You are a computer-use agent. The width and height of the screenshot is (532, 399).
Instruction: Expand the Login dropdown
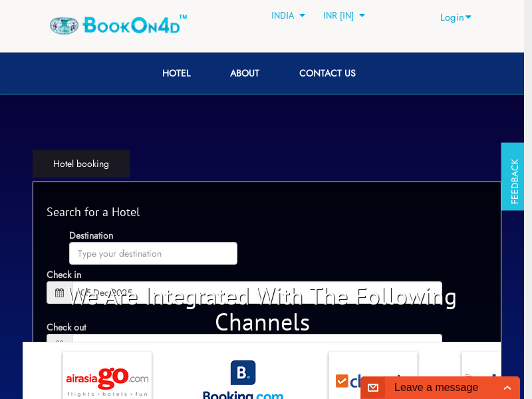click(456, 17)
